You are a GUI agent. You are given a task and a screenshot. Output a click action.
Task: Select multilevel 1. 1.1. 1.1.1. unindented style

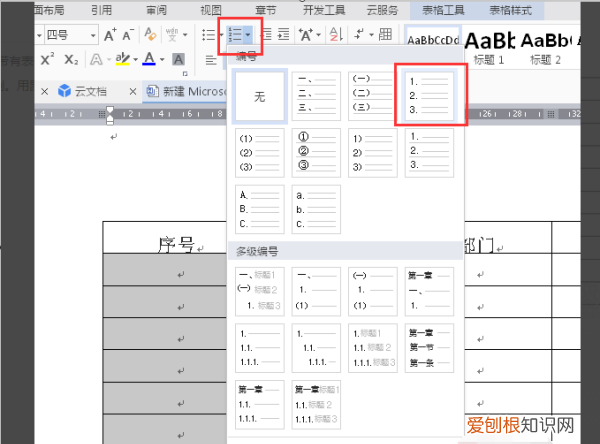coord(259,348)
